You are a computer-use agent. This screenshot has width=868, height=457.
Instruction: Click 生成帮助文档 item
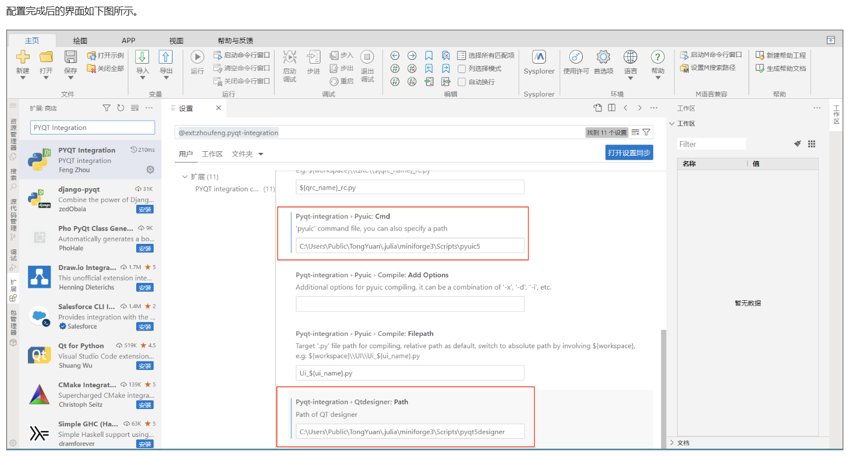(781, 68)
